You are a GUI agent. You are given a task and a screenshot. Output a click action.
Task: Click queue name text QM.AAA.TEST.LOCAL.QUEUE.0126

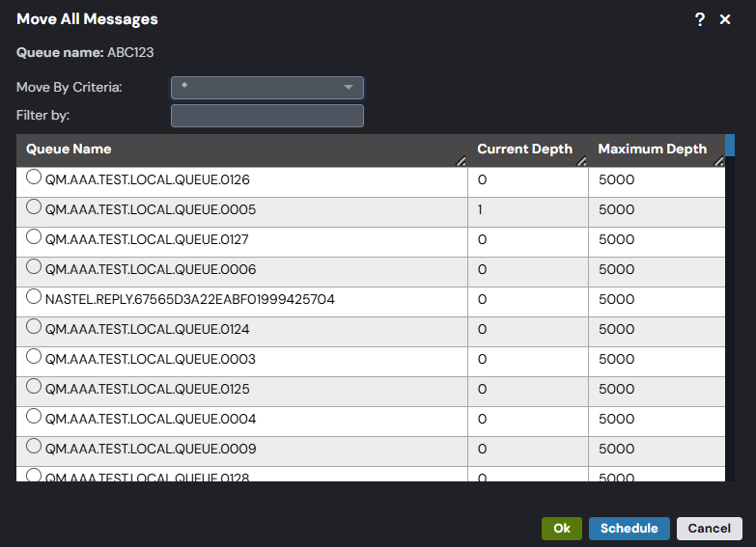coord(148,179)
